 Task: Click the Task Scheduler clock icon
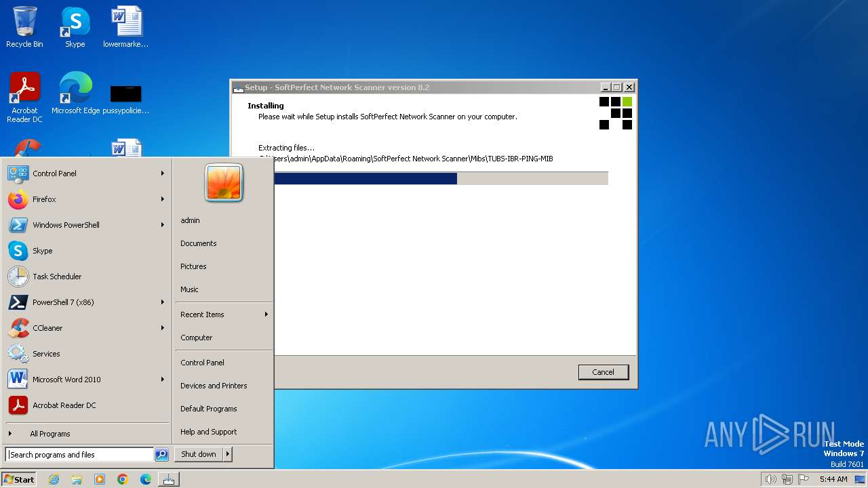(x=18, y=277)
